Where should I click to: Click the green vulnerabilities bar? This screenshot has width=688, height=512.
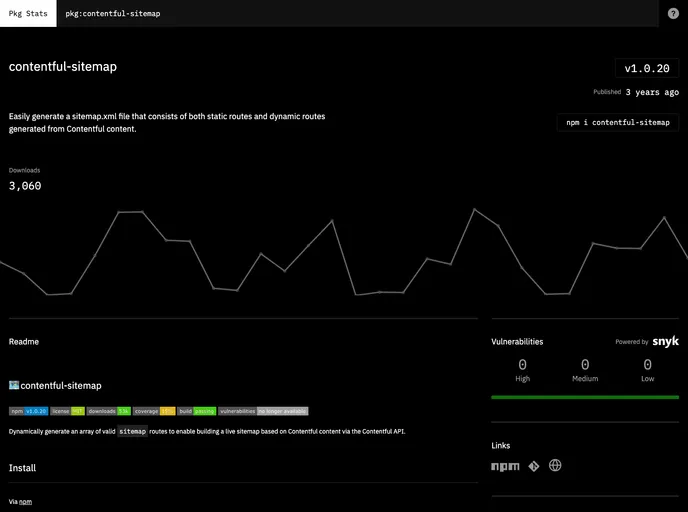pos(585,397)
